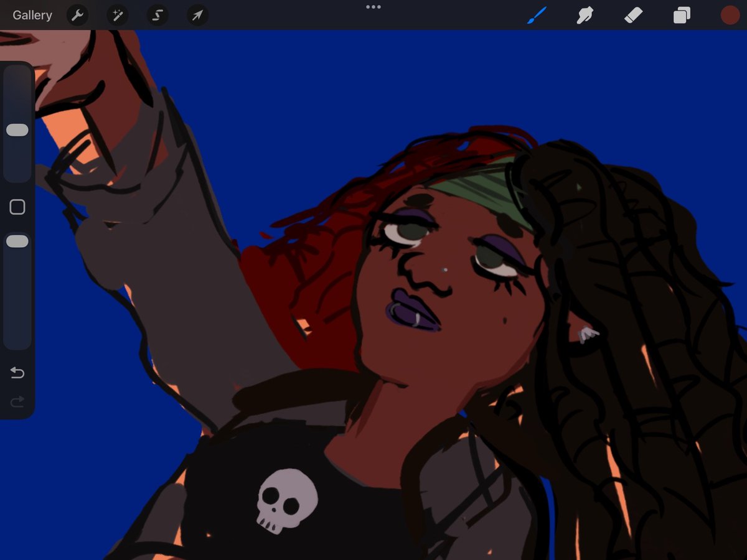Tap the square modify button on sidebar
The width and height of the screenshot is (747, 560).
(17, 207)
